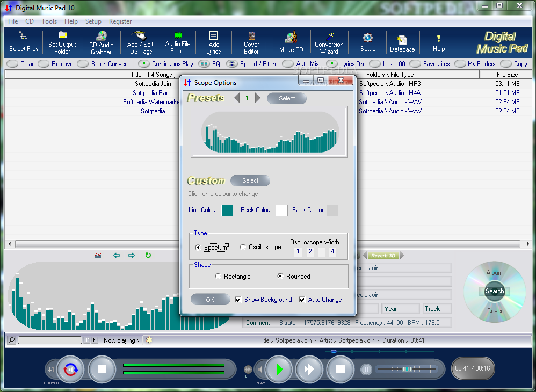Click the arrow right of Reverb 3D
This screenshot has height=392, width=536.
click(x=402, y=256)
